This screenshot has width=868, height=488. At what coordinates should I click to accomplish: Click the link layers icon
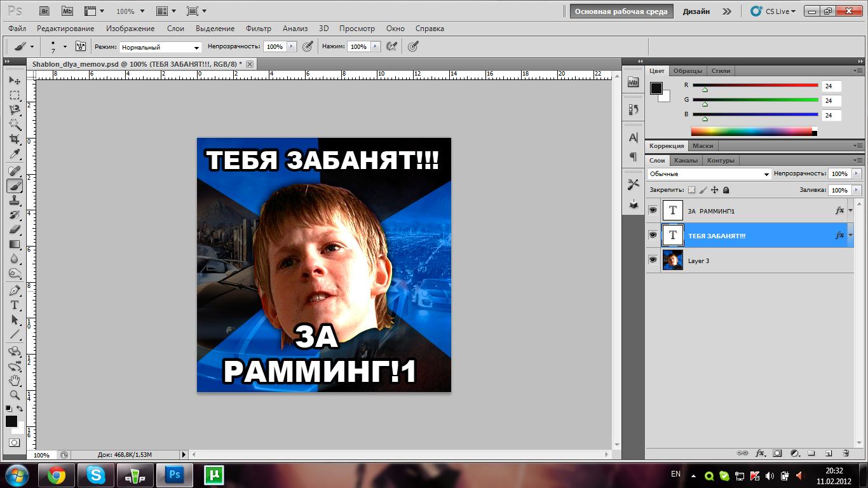click(742, 453)
